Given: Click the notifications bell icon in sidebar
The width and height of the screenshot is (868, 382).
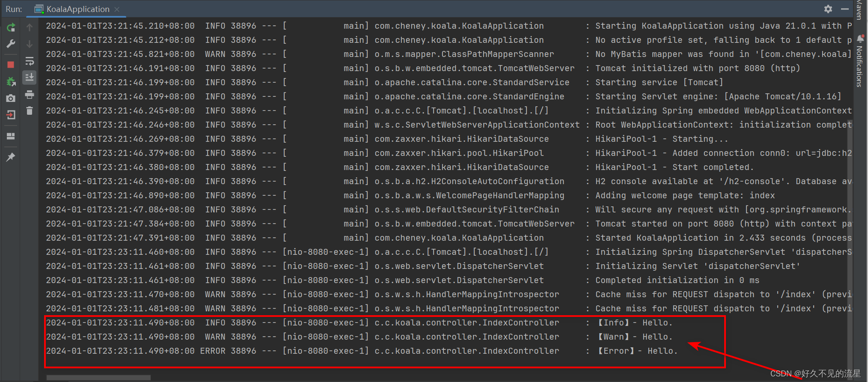Looking at the screenshot, I should pos(860,39).
